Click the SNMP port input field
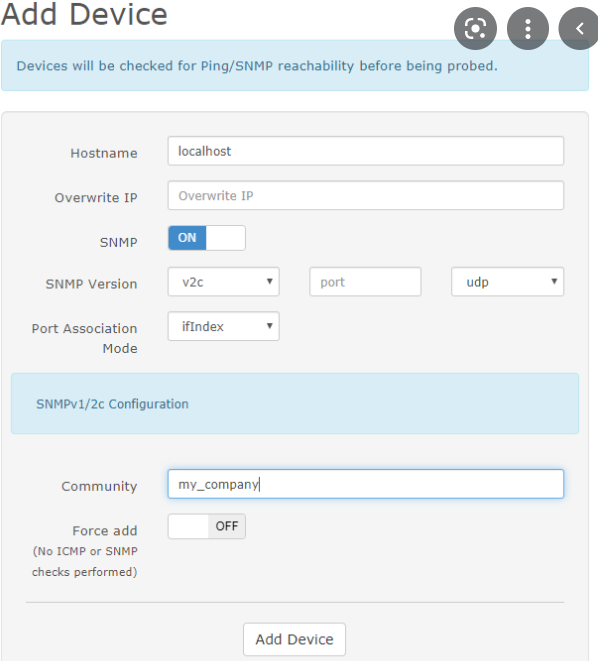Image resolution: width=598 pixels, height=661 pixels. tap(365, 282)
